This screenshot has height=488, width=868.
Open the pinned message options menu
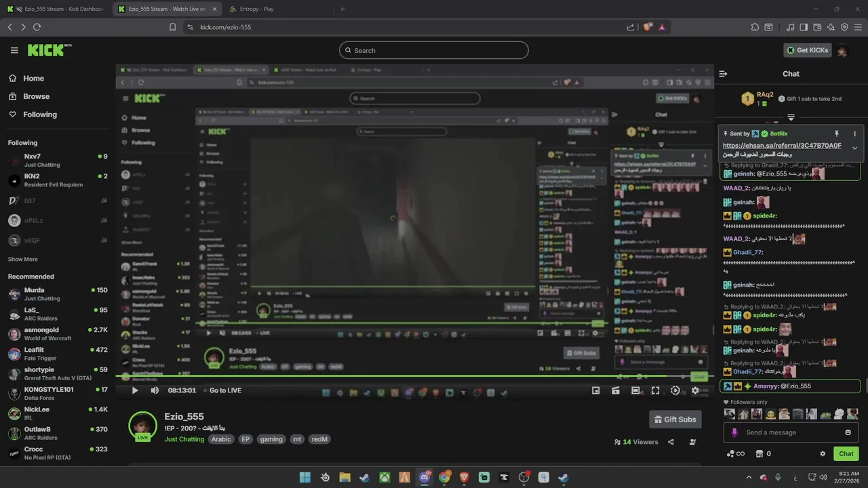pyautogui.click(x=854, y=134)
